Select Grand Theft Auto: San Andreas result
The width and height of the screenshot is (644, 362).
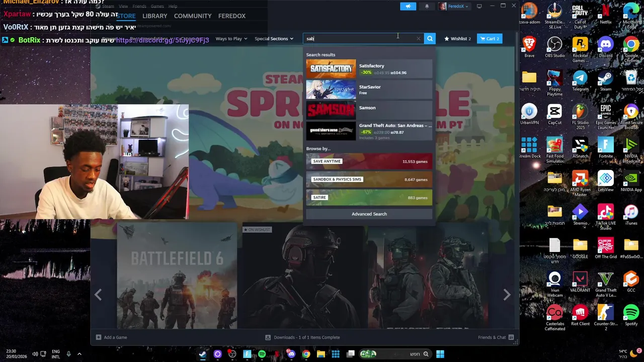point(369,131)
